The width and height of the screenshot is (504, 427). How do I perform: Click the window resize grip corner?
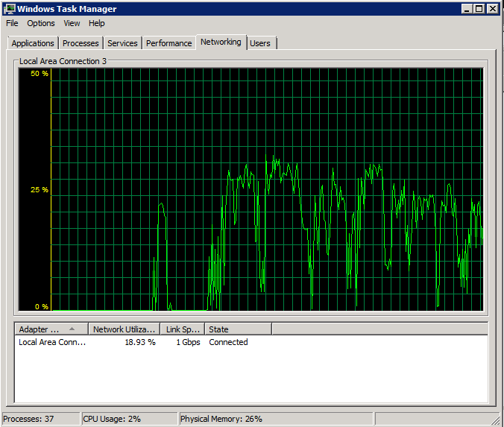coord(496,420)
